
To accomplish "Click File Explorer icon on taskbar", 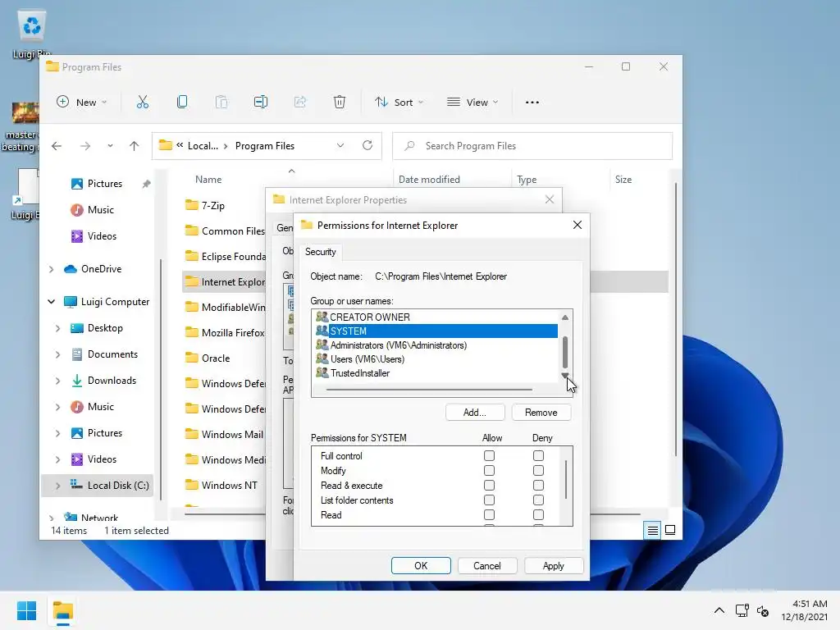I will (x=62, y=610).
